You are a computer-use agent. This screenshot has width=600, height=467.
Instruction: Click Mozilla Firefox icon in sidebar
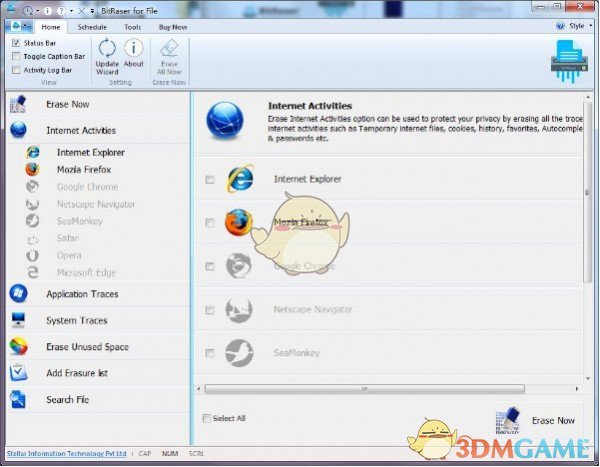coord(33,169)
